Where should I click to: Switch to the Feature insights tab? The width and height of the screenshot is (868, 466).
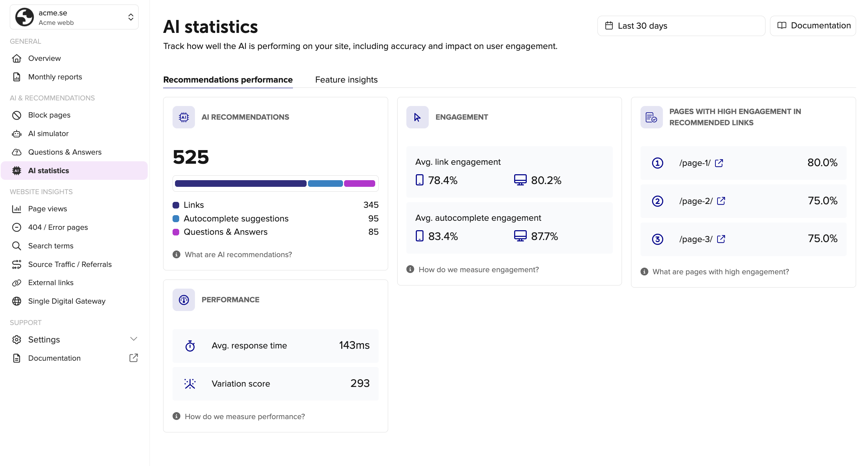coord(346,79)
